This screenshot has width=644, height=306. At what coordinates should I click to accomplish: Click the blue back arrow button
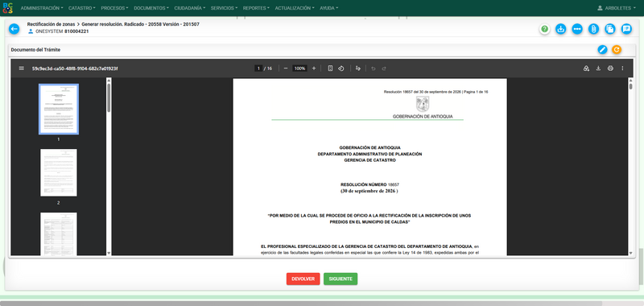click(14, 29)
